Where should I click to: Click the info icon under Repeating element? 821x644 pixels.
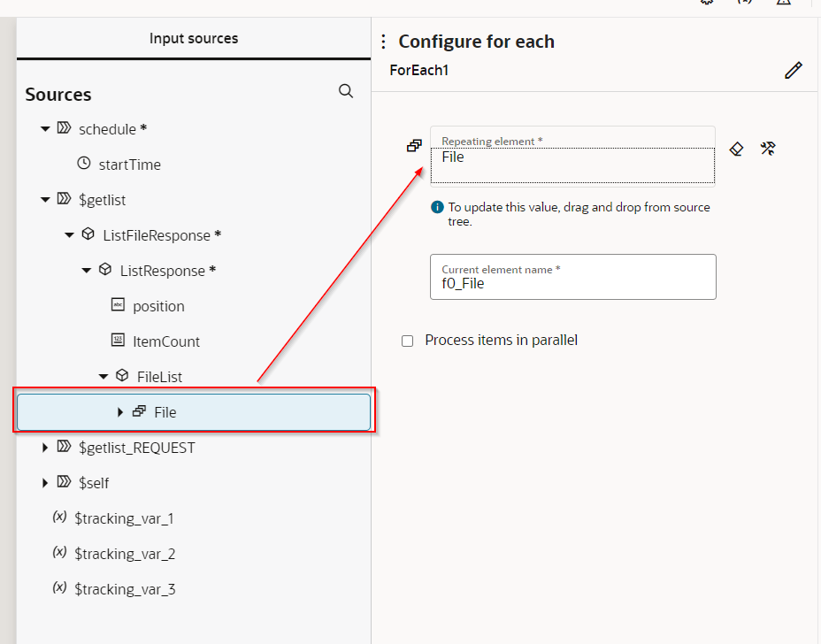point(437,207)
